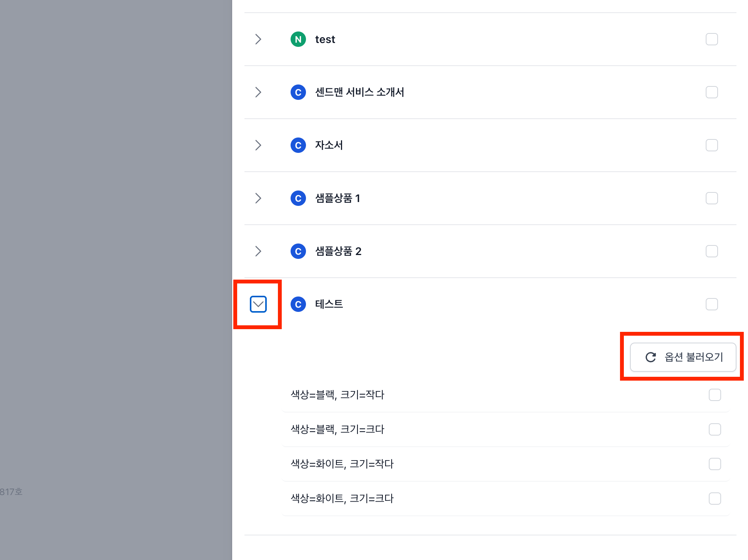The height and width of the screenshot is (560, 748).
Task: Select the 색상=블랙, 크기=크다 option row
Action: (337, 429)
